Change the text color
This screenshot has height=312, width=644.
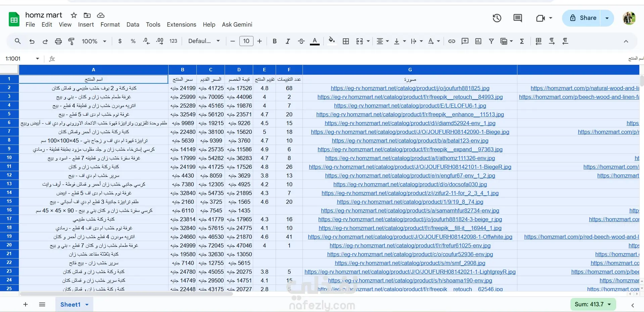[x=315, y=41]
